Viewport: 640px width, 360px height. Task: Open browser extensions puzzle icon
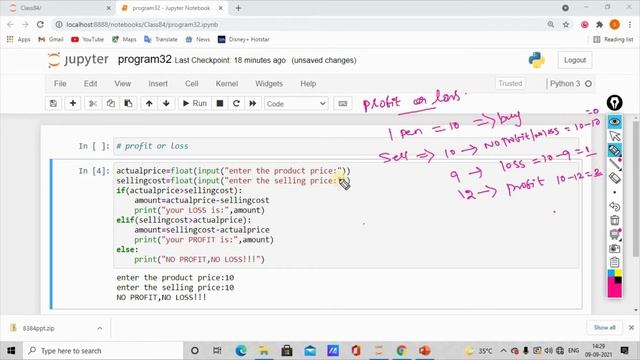[x=599, y=24]
